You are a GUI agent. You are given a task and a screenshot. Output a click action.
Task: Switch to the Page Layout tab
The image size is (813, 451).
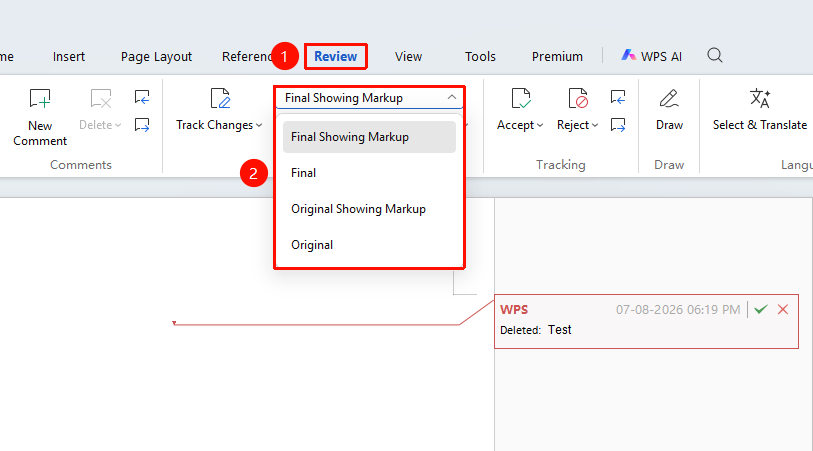pyautogui.click(x=156, y=57)
